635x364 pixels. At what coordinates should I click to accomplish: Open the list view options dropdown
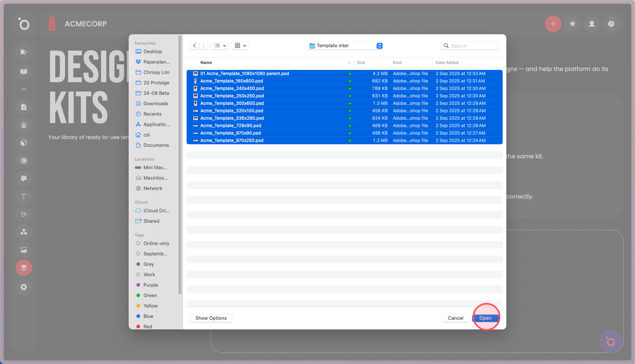(x=220, y=46)
